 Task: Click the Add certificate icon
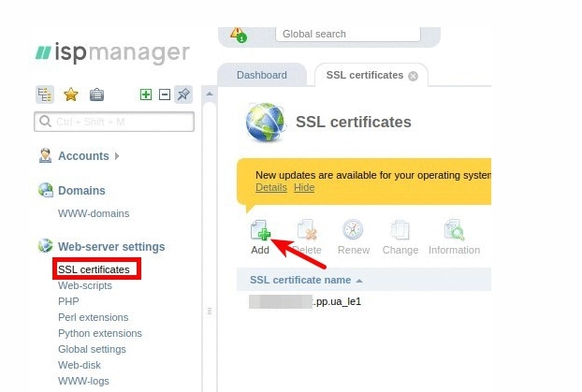click(x=260, y=230)
